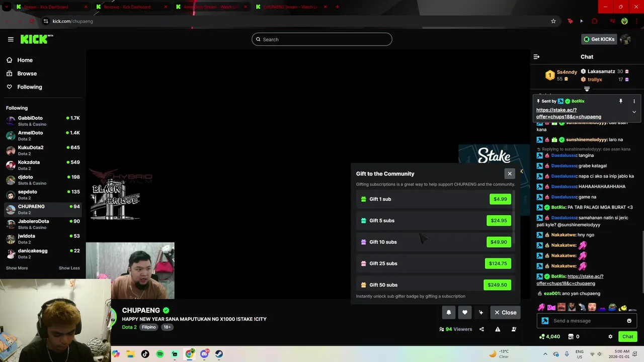Open the BotRix stake.ac link in chat

point(570,280)
